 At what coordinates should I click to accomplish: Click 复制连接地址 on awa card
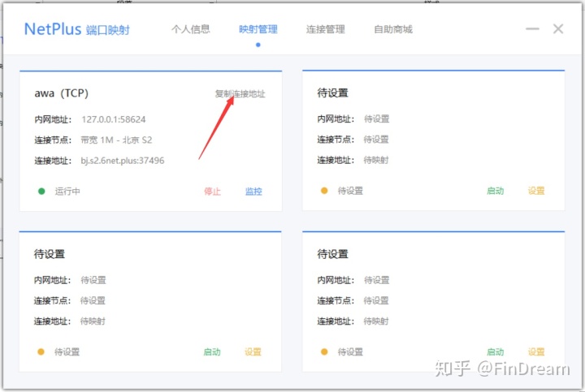pyautogui.click(x=240, y=94)
